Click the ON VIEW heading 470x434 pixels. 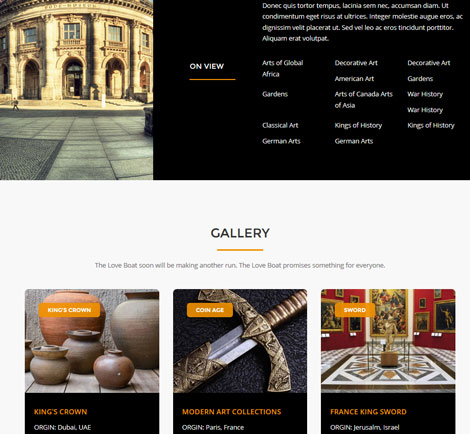coord(207,66)
